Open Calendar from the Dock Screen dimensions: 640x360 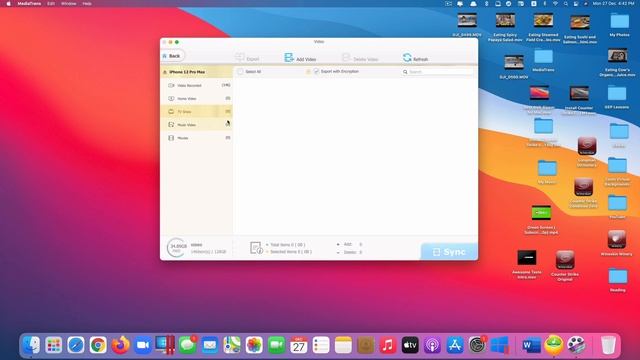(299, 345)
